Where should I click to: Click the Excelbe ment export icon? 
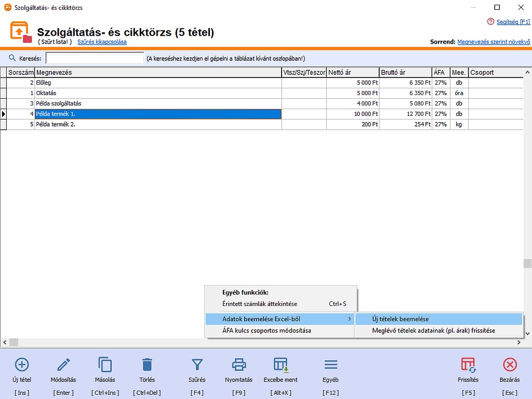tap(281, 365)
